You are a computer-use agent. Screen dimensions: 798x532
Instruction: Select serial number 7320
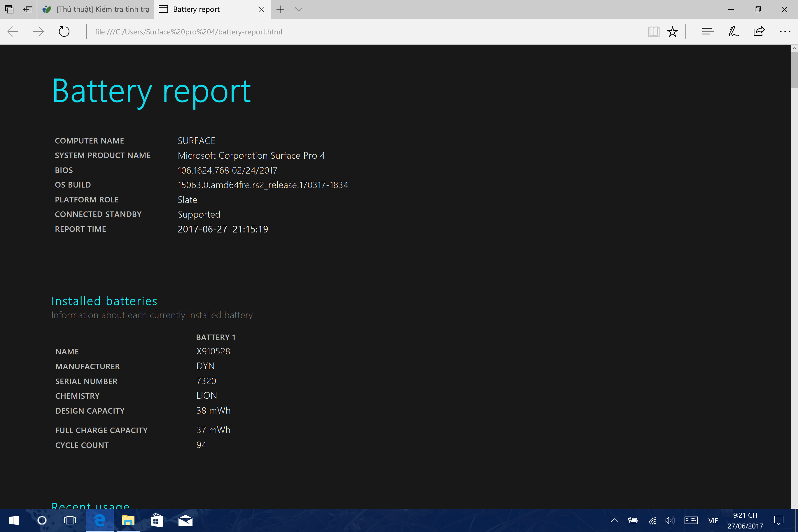[206, 381]
